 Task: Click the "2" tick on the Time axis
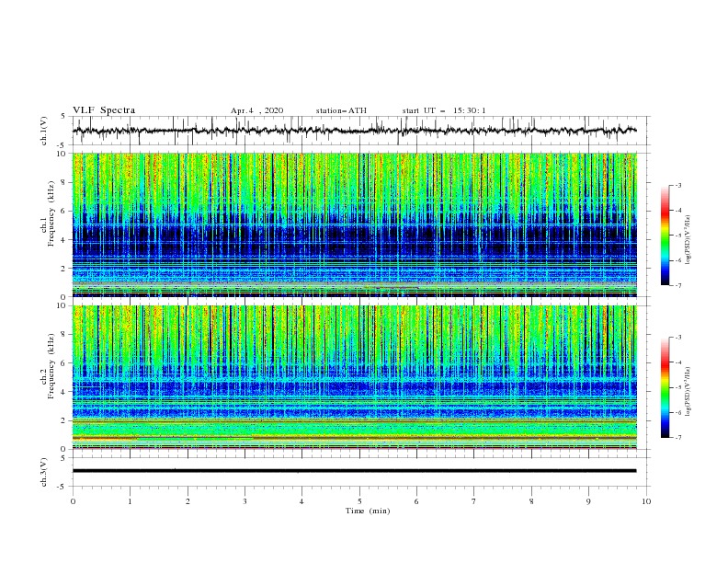(x=188, y=501)
